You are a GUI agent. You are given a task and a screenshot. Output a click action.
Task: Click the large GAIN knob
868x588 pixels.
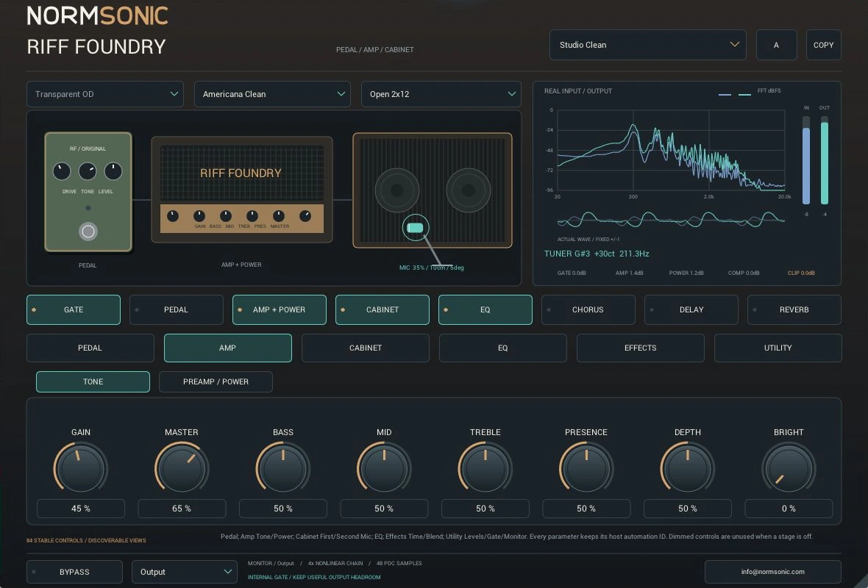point(81,468)
